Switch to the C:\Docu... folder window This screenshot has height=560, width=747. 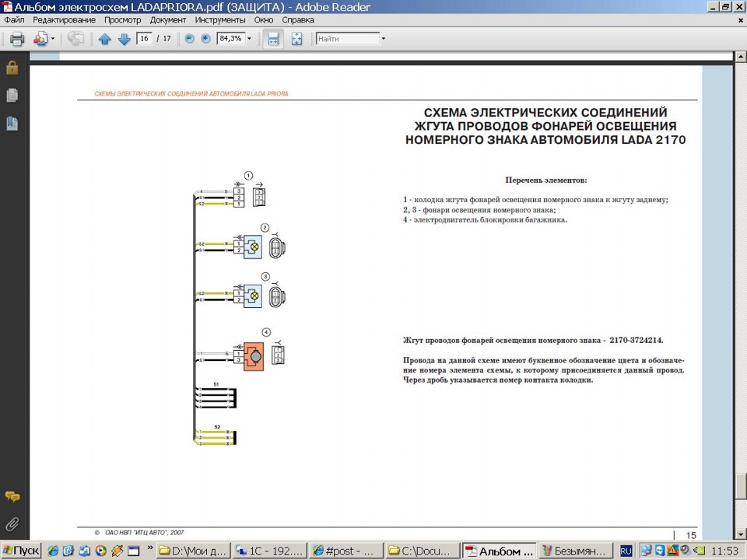pos(424,551)
